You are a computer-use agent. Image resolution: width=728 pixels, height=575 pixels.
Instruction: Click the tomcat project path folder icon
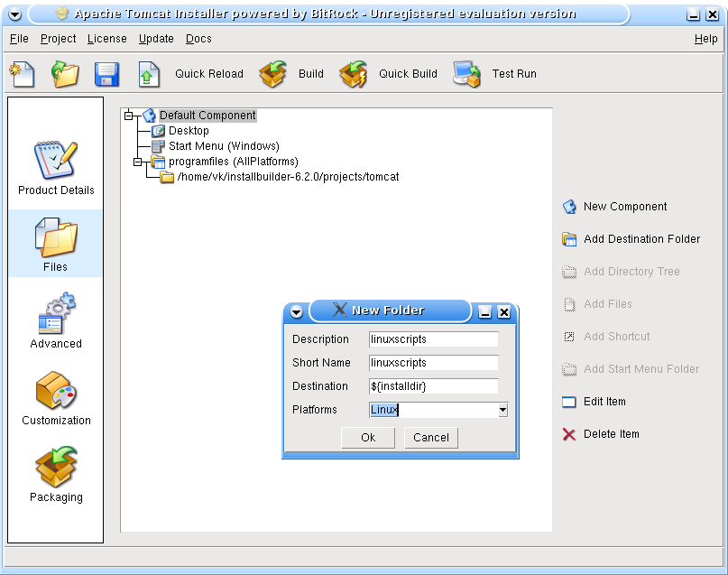pyautogui.click(x=167, y=177)
